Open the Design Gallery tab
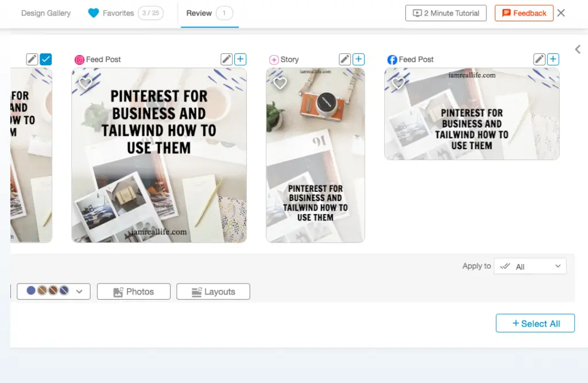 point(46,13)
